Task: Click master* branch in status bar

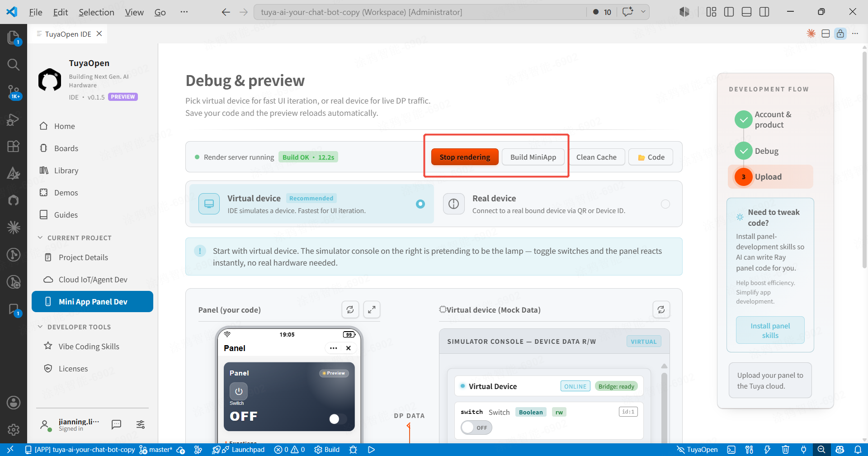Action: (156, 449)
